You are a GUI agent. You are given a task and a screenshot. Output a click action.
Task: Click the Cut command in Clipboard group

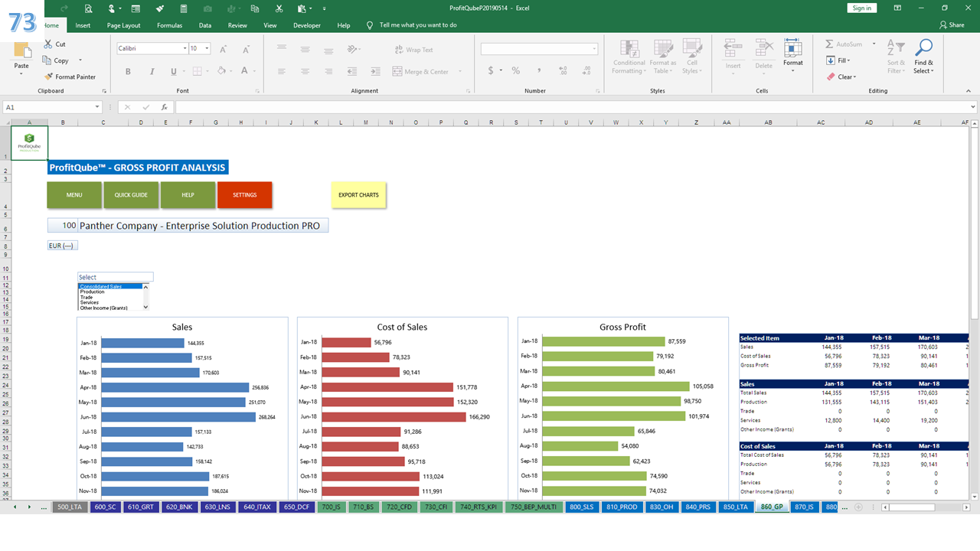pyautogui.click(x=54, y=44)
